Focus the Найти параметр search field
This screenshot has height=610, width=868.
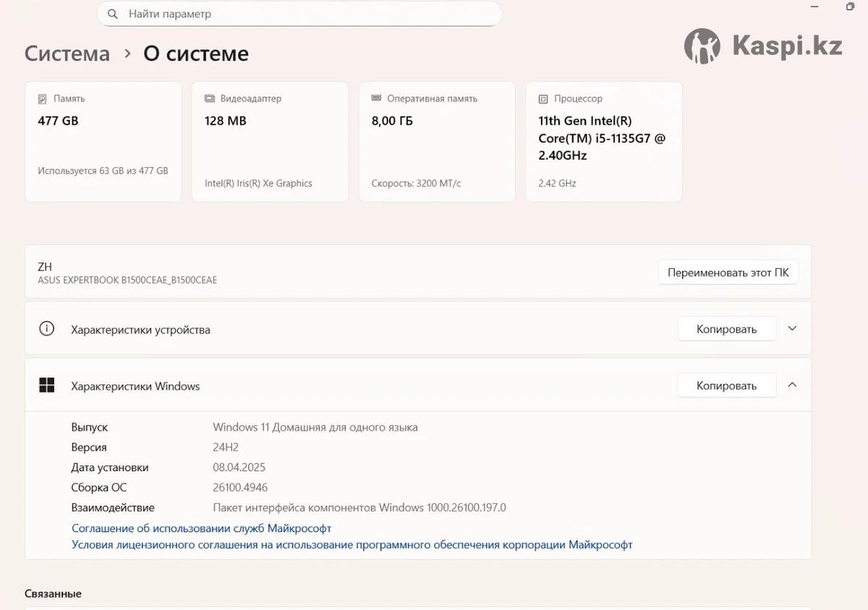304,14
